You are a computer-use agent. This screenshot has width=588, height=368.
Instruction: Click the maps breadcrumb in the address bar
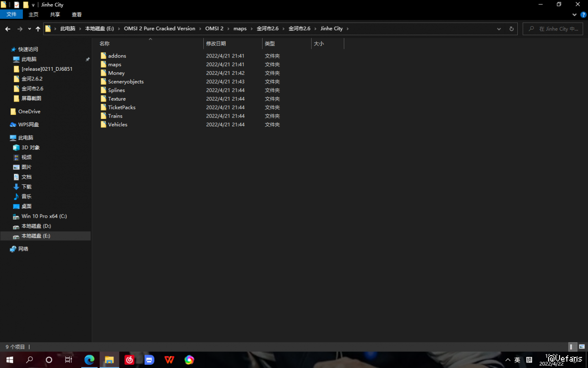click(x=240, y=28)
